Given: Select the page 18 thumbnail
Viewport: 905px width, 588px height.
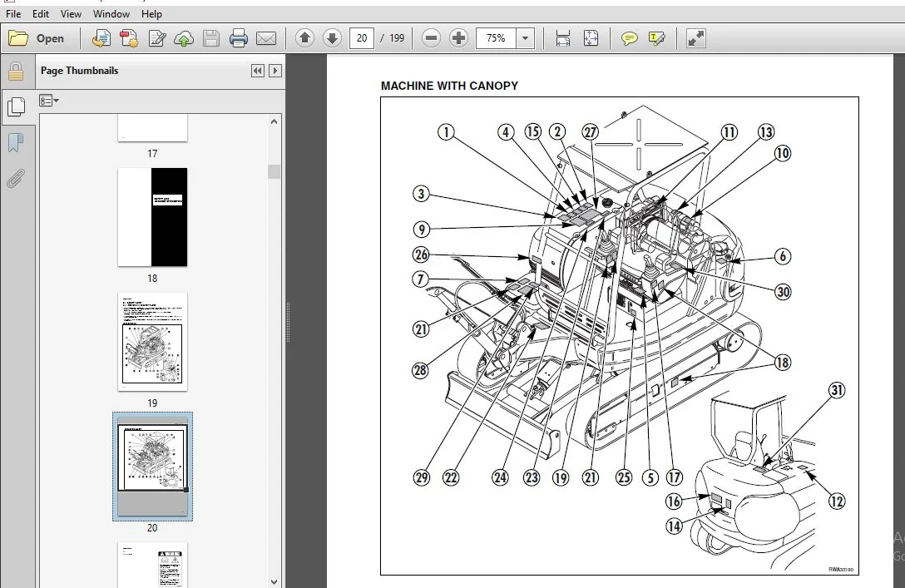Looking at the screenshot, I should point(152,217).
